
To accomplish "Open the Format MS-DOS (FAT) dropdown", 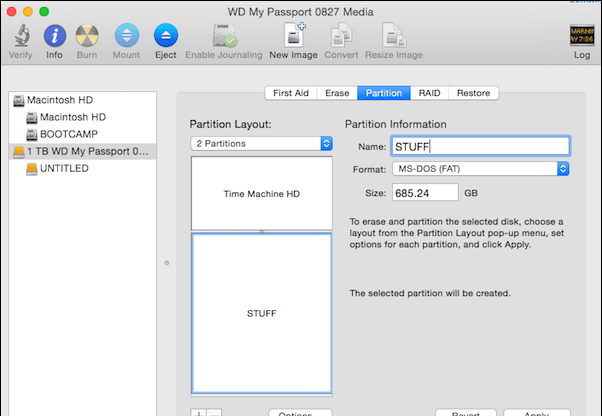I will coord(480,169).
